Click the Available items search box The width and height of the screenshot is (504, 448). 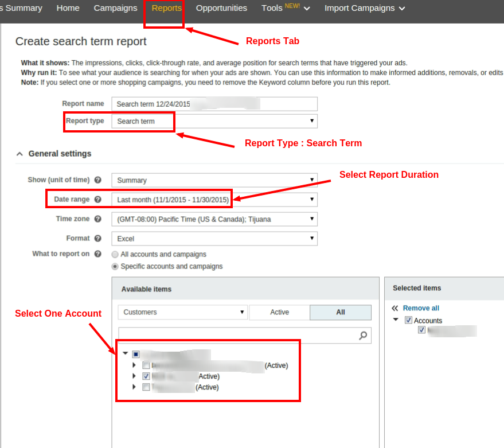pyautogui.click(x=245, y=336)
